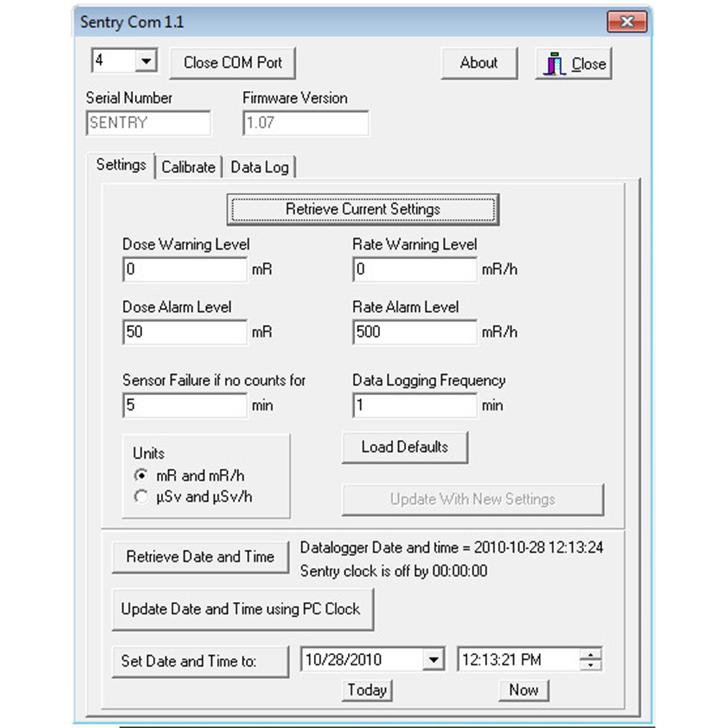The height and width of the screenshot is (728, 728).
Task: Click the Data Logging Frequency field
Action: point(415,405)
